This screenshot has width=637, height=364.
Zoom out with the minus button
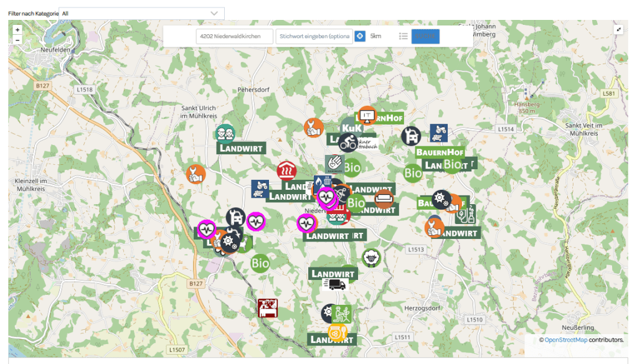(x=17, y=40)
